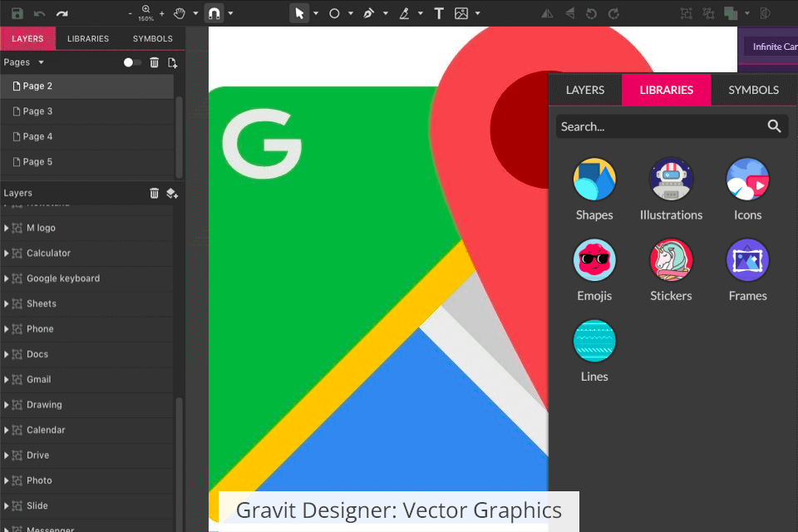Click the add new layer icon
Screen dimensions: 798x532
point(172,193)
